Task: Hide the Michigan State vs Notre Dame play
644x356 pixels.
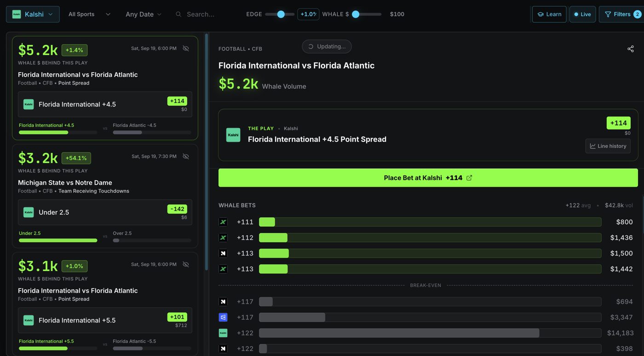Action: [186, 156]
